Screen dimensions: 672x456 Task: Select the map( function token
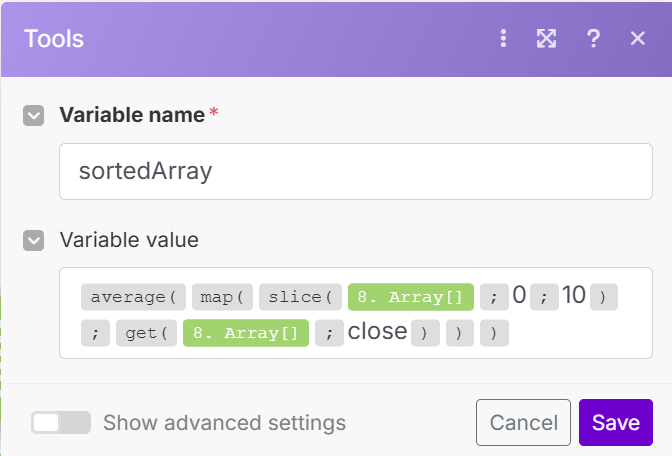[221, 297]
